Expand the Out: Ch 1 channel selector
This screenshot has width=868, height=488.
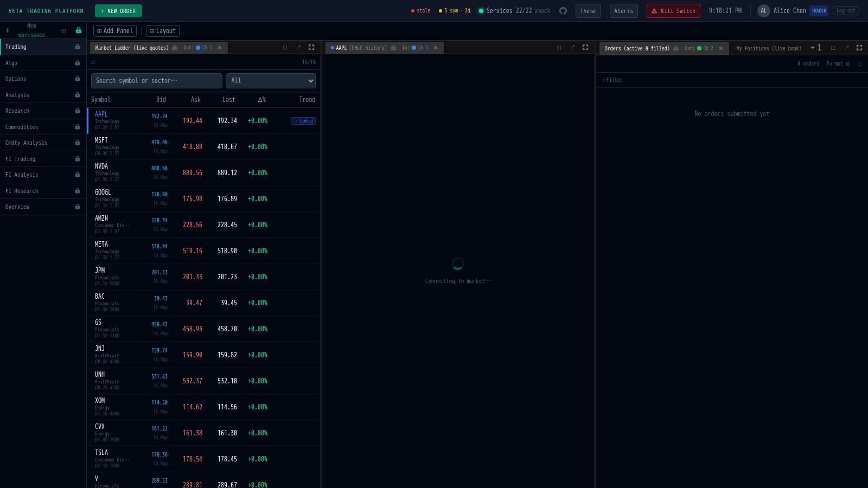200,47
